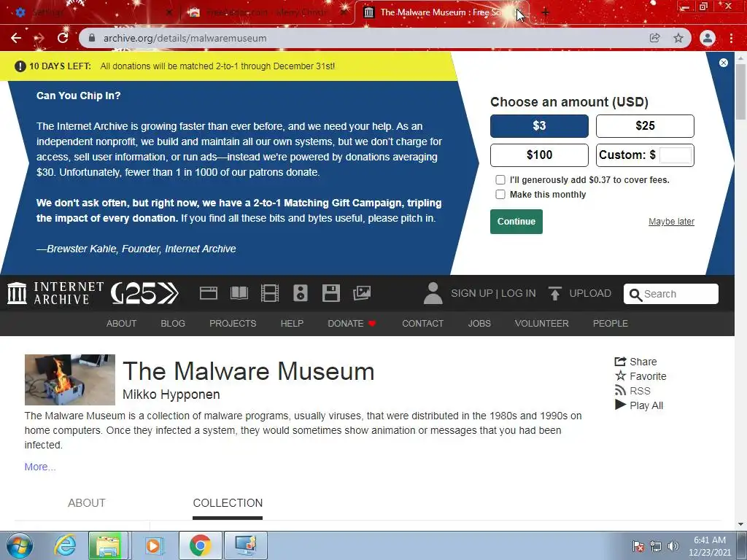Click the SIGN UP link
747x560 pixels.
click(x=472, y=293)
